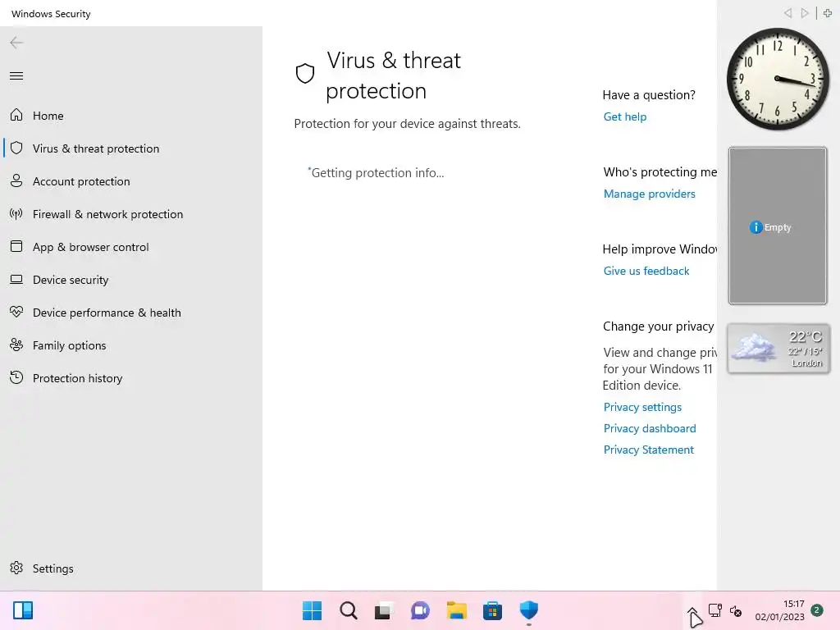Open the Privacy dashboard link

point(650,428)
